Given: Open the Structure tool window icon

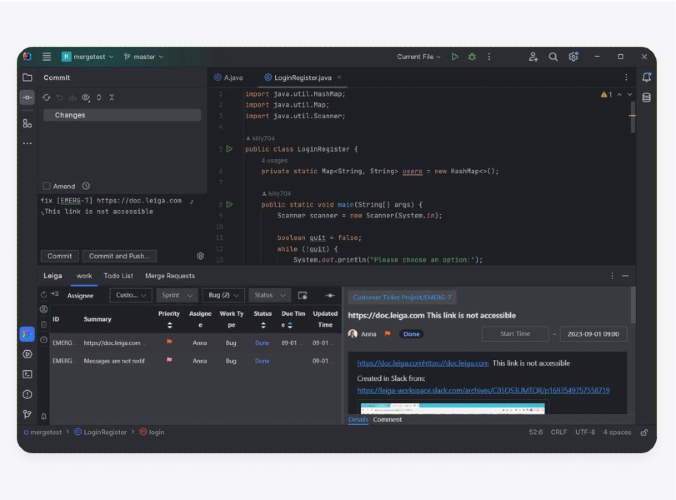Looking at the screenshot, I should pos(27,124).
